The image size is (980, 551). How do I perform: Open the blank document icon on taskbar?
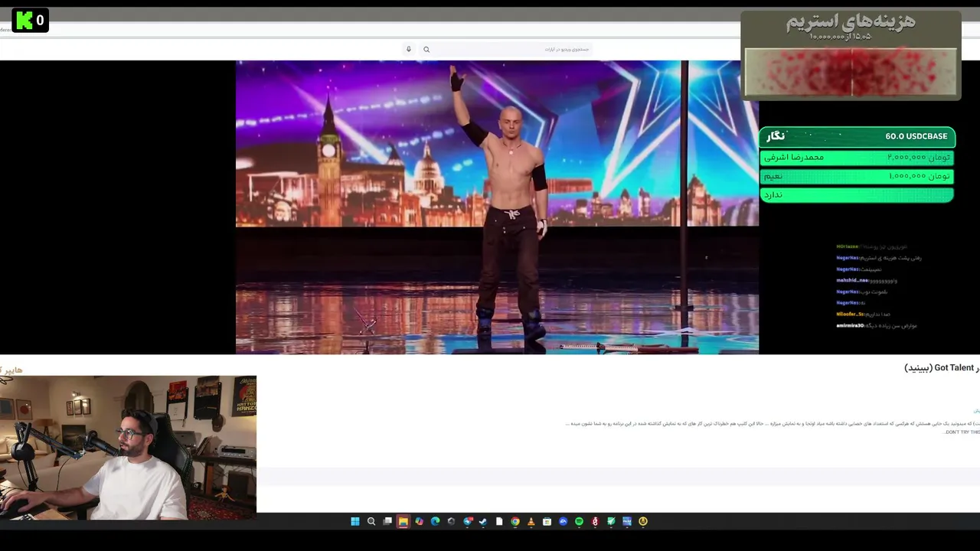tap(499, 522)
